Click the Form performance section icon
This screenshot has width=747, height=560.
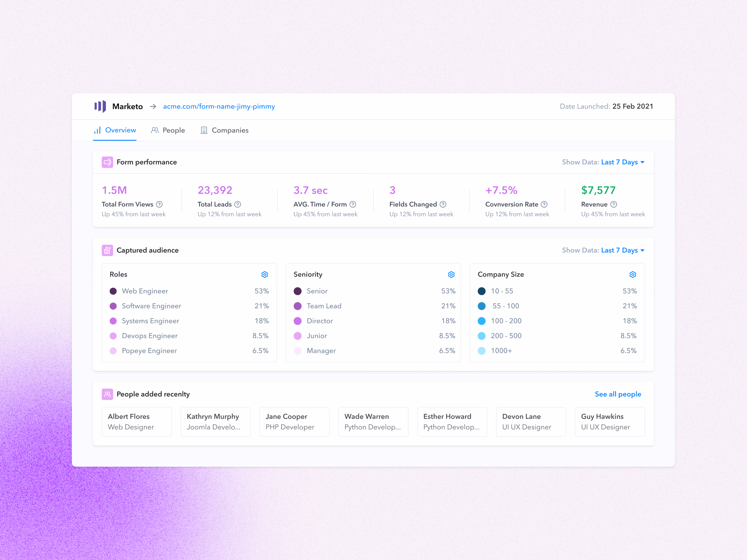pos(107,162)
